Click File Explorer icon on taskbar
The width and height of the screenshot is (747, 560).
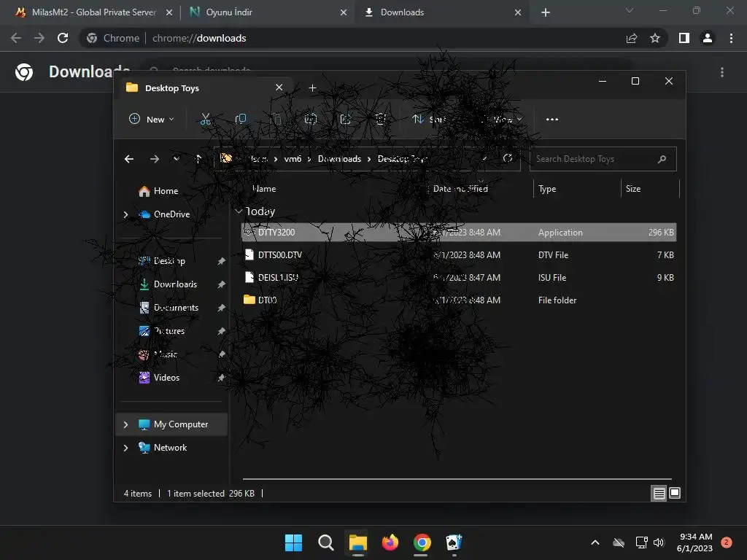[357, 542]
